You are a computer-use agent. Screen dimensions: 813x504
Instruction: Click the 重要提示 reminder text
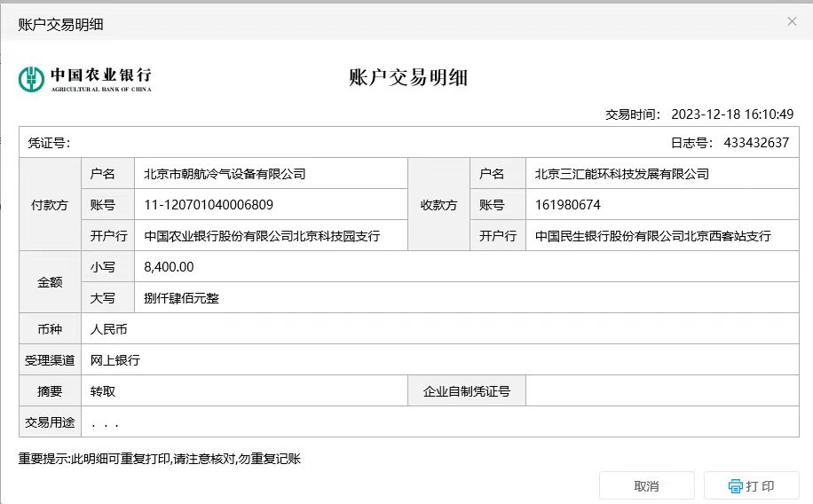(159, 459)
